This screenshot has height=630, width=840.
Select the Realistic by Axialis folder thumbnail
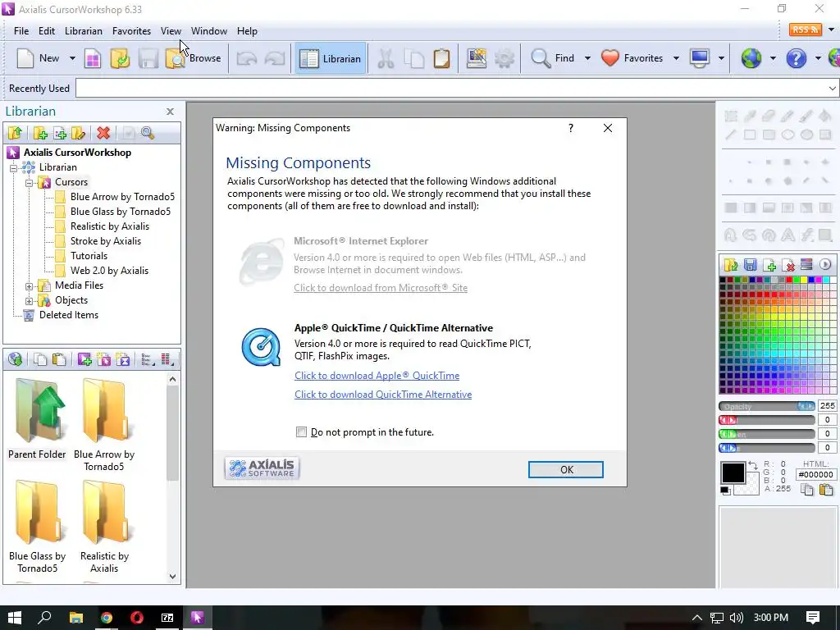click(104, 527)
